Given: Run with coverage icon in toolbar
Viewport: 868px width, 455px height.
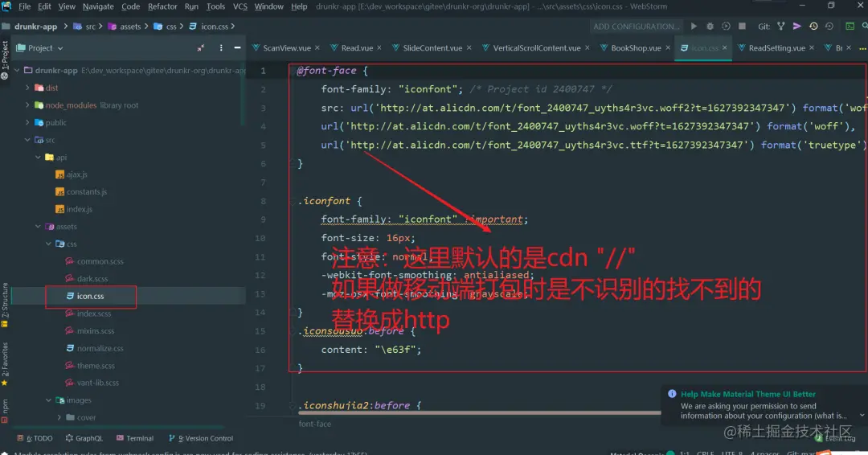Looking at the screenshot, I should [x=726, y=26].
